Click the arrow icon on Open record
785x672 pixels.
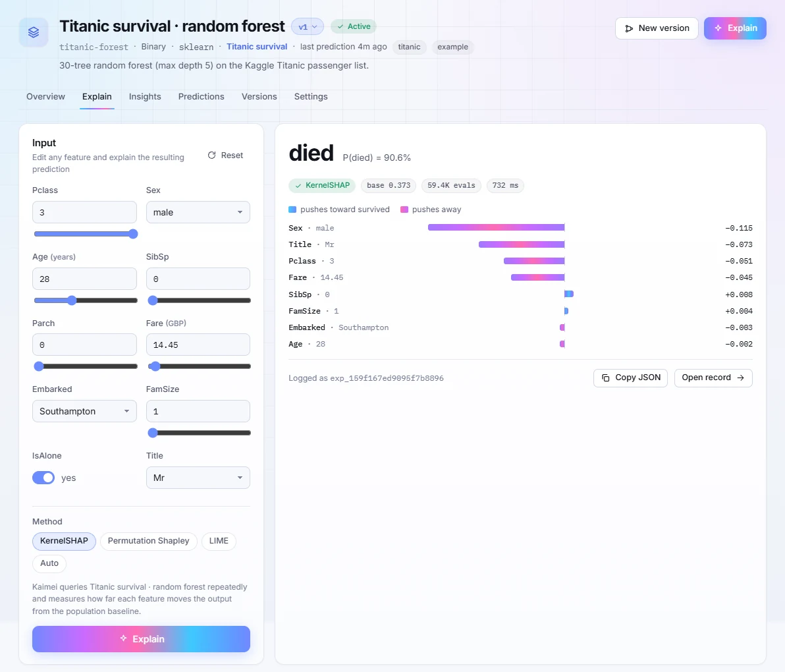(740, 378)
